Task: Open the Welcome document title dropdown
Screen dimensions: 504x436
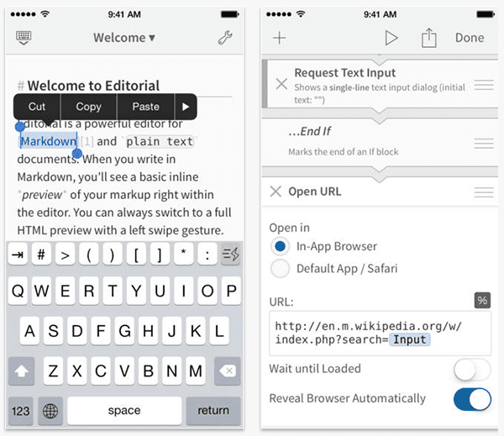Action: coord(124,38)
